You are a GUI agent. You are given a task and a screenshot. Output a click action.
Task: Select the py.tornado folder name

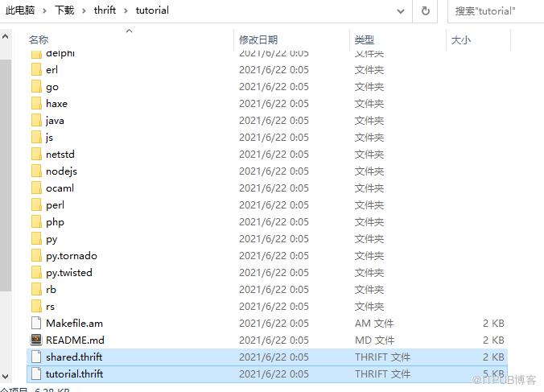tap(72, 256)
